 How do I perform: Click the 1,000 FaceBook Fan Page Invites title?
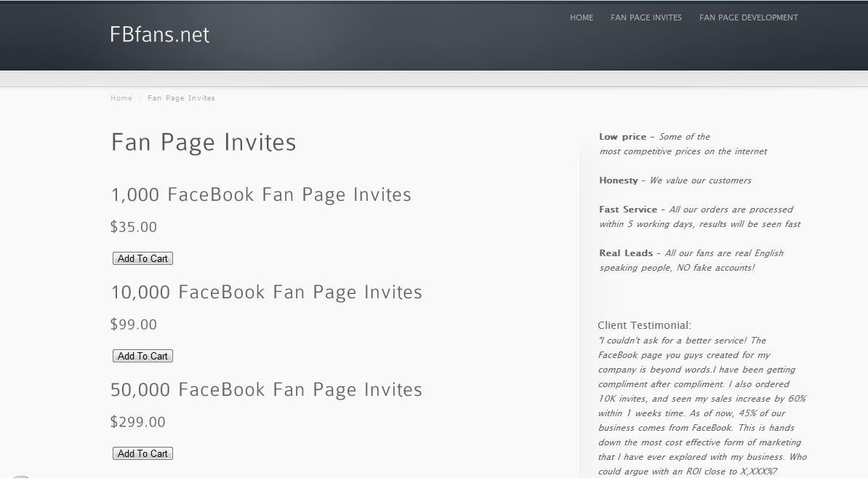coord(261,195)
